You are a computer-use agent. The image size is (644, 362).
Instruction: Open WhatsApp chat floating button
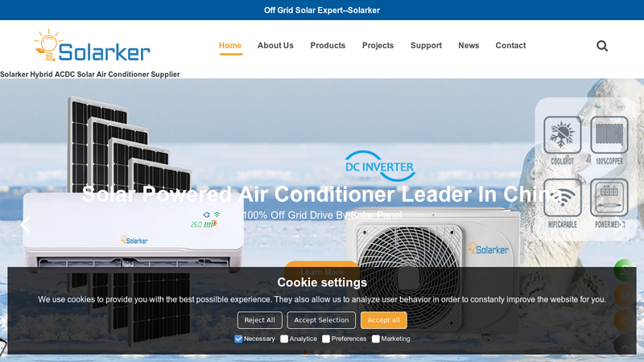[x=625, y=270]
